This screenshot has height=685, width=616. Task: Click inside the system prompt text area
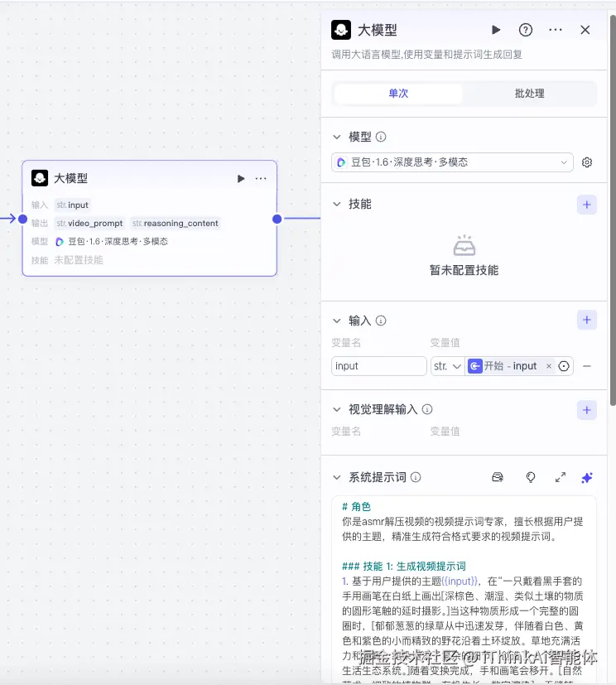tap(464, 589)
